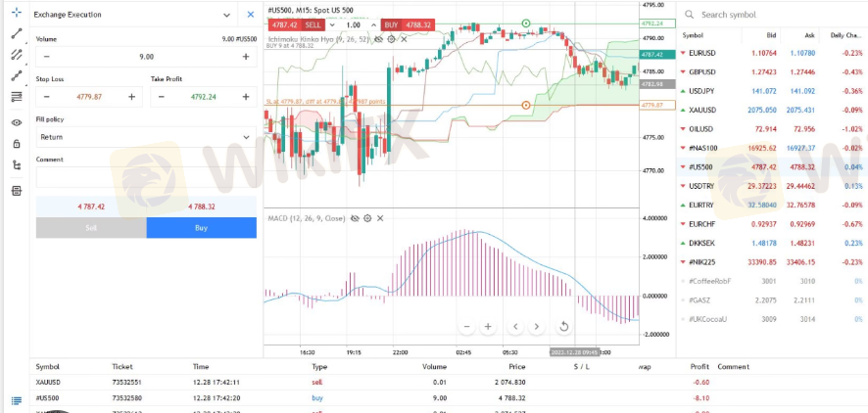This screenshot has height=413, width=868.
Task: Select the crosshair cursor tool
Action: pyautogui.click(x=16, y=13)
